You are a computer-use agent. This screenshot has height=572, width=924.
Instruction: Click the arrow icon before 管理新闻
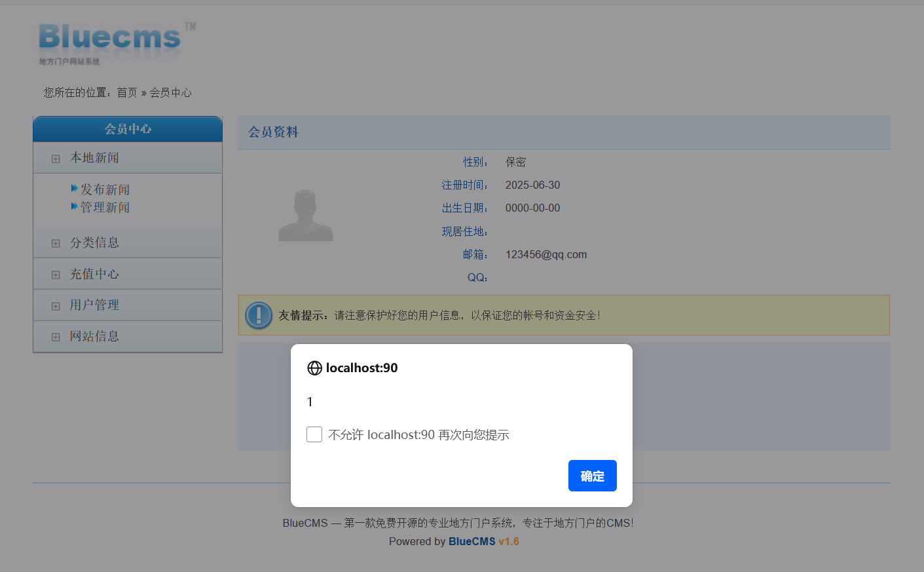[74, 206]
